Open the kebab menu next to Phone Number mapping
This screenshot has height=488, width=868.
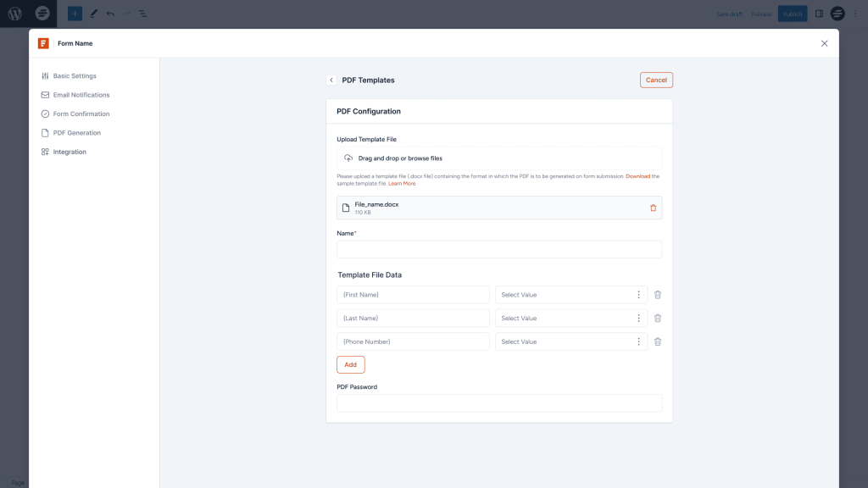pos(638,341)
